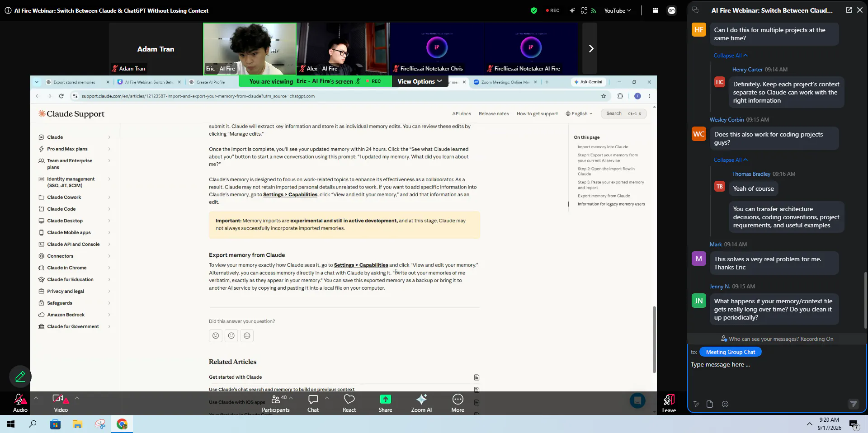Open the browser extensions puzzle icon
Screen dimensions: 868x433
click(x=620, y=96)
